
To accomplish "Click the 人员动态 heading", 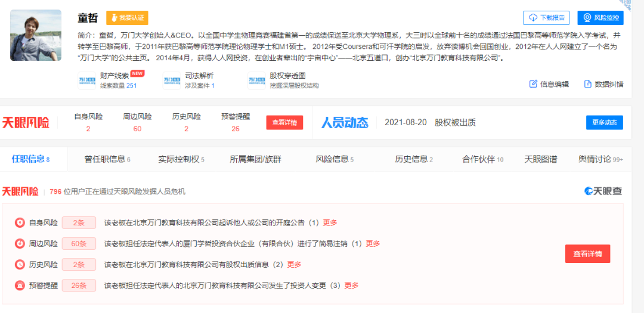I will pyautogui.click(x=345, y=122).
